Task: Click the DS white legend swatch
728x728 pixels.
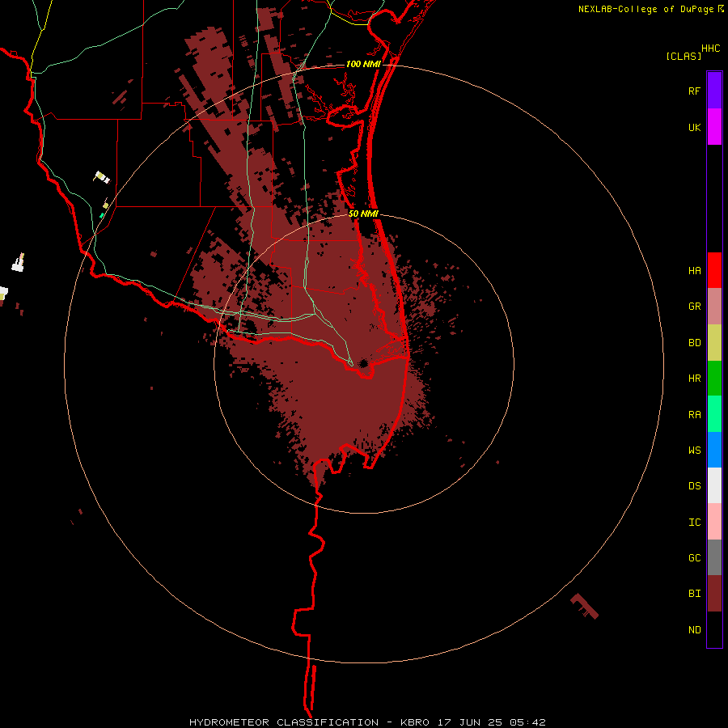Action: click(x=714, y=485)
